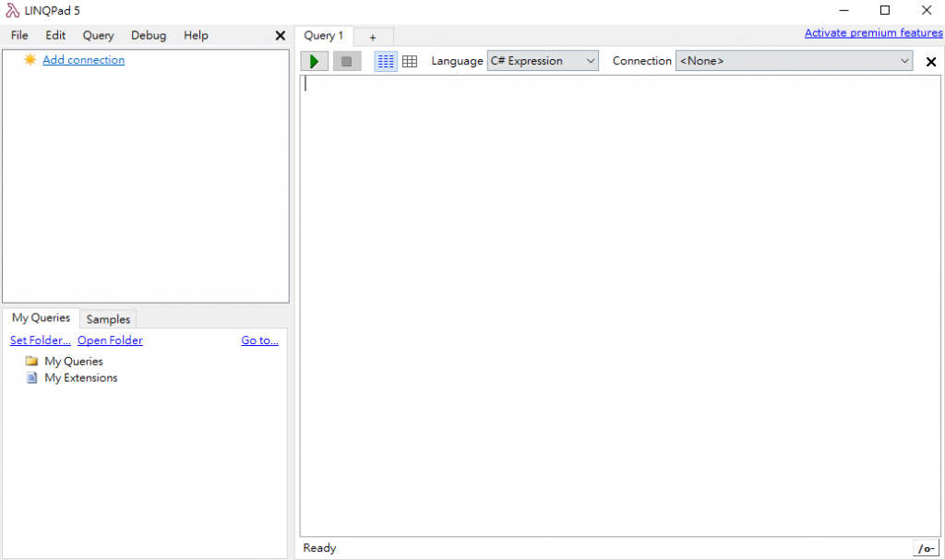Run the query with green Execute button
945x560 pixels.
pos(314,61)
